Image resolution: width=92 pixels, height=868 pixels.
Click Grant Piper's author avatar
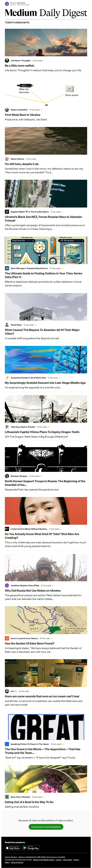click(x=7, y=325)
